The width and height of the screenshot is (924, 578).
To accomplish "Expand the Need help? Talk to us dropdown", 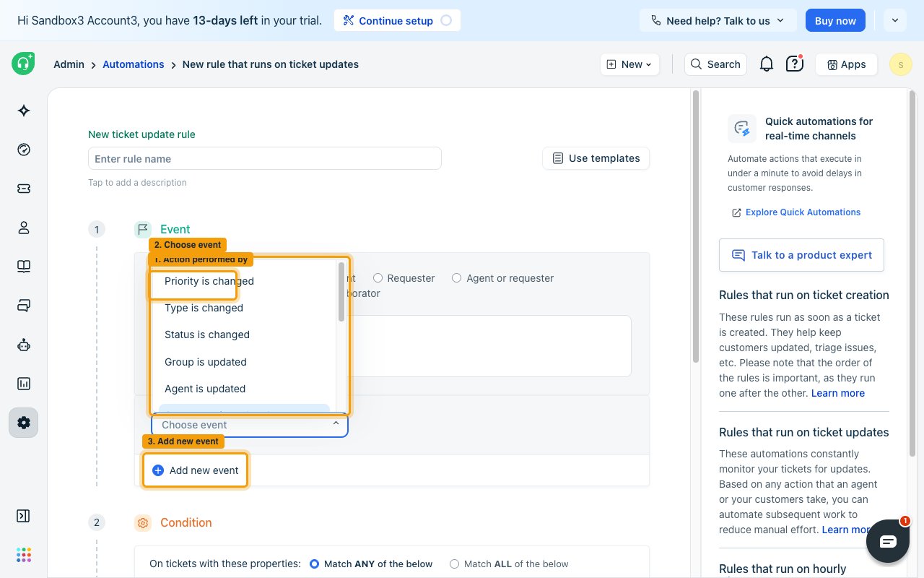I will tap(718, 20).
